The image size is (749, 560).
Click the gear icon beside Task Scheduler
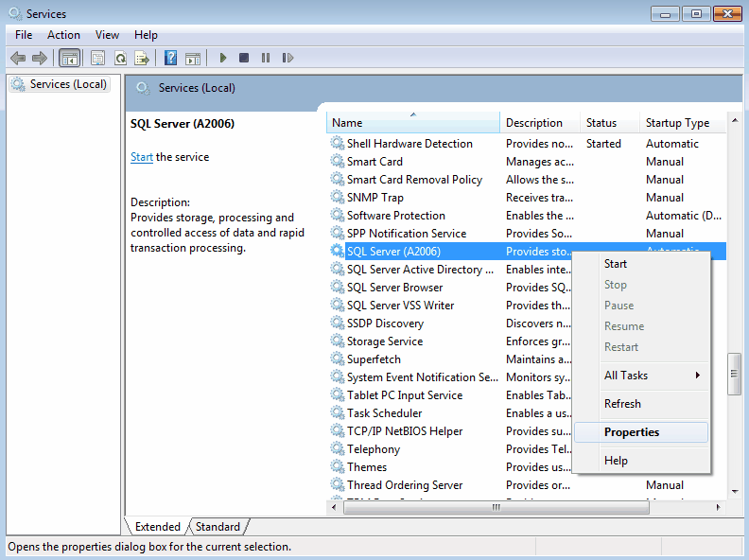click(338, 412)
